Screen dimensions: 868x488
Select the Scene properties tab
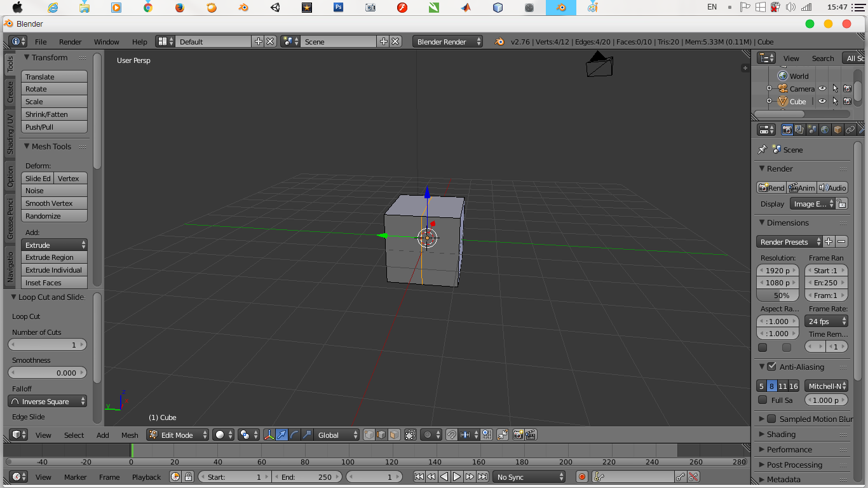[812, 129]
